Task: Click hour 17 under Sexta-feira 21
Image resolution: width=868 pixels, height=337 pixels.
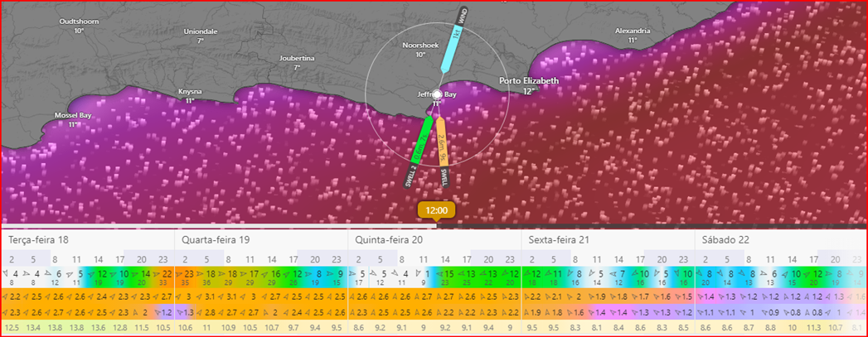Action: coord(641,258)
